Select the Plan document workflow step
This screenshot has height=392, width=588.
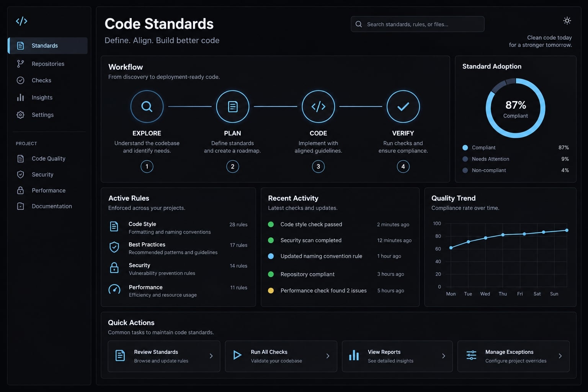tap(233, 106)
